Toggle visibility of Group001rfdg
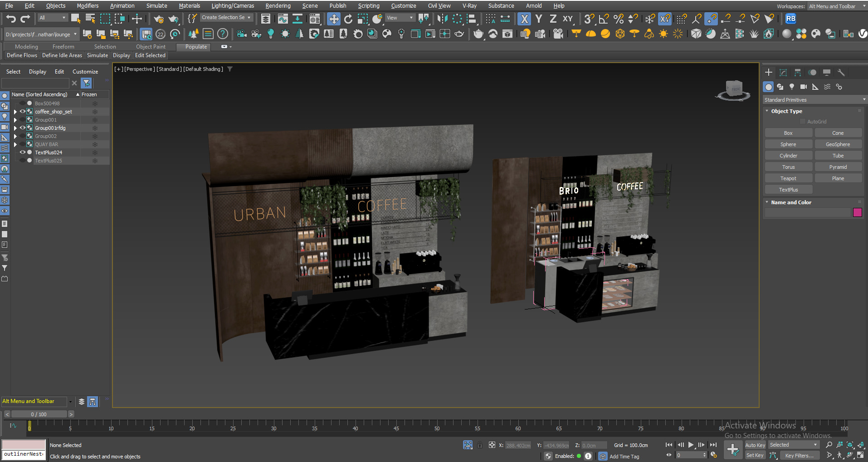Image resolution: width=868 pixels, height=462 pixels. click(x=22, y=128)
